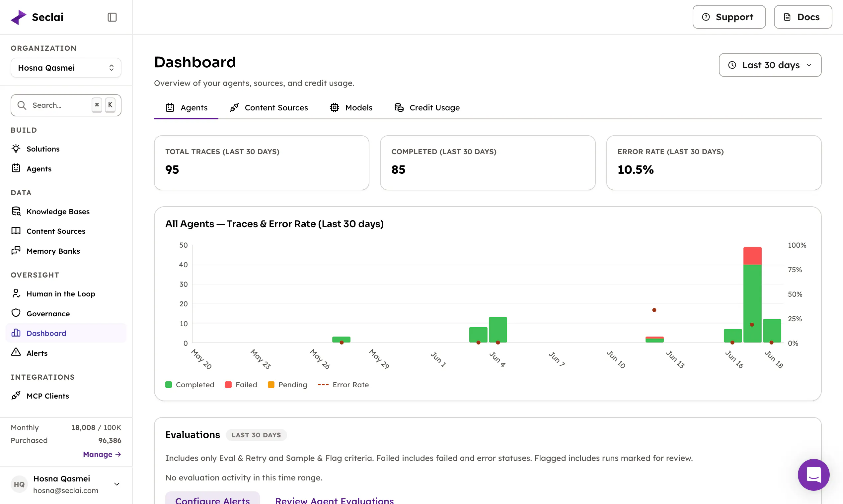Open the chat support bubble
This screenshot has width=843, height=504.
pyautogui.click(x=813, y=474)
